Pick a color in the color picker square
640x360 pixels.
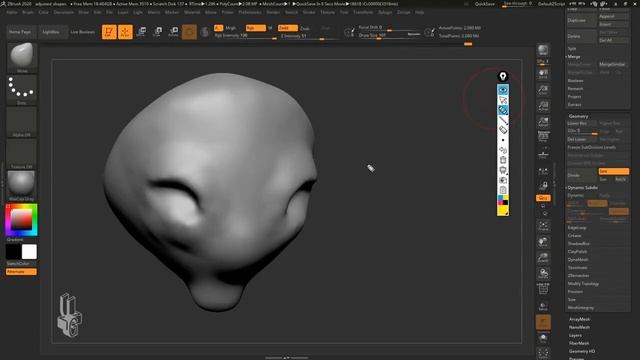[21, 220]
